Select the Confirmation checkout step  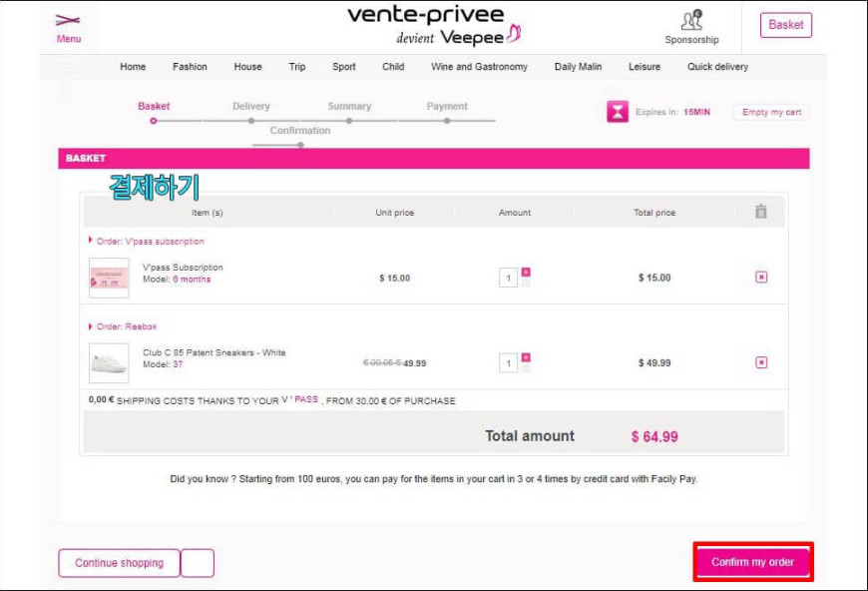pyautogui.click(x=300, y=131)
